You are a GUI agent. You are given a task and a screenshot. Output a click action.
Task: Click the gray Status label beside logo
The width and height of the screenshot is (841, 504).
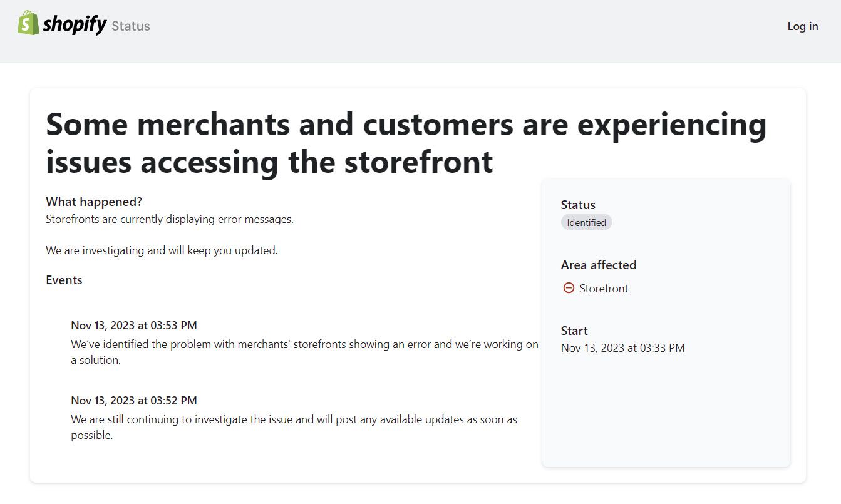pos(131,26)
